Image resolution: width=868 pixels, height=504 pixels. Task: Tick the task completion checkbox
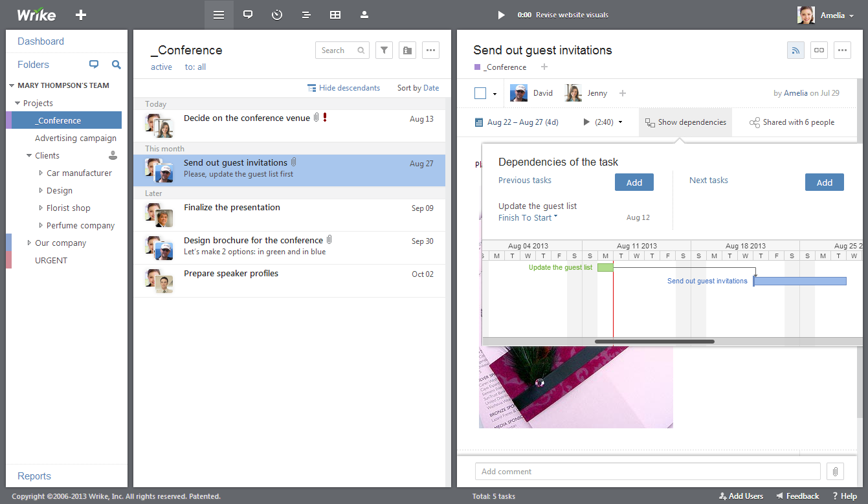click(x=480, y=93)
